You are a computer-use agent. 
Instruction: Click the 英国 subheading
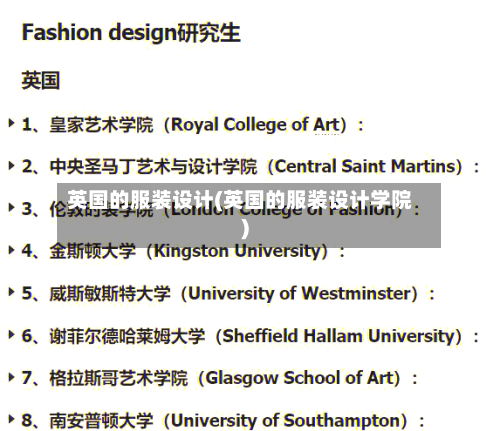[41, 81]
